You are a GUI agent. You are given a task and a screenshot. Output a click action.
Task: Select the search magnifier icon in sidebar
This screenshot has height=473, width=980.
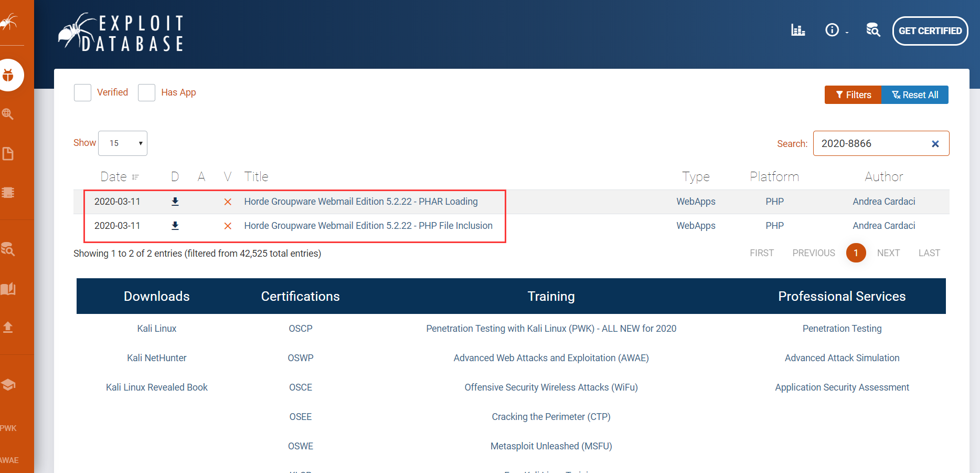(x=8, y=114)
